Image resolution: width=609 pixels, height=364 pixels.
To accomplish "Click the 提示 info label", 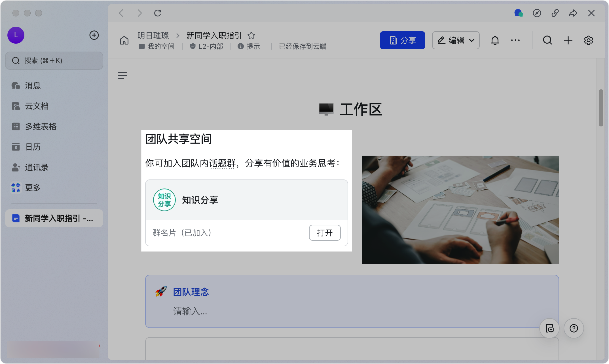I will point(249,46).
